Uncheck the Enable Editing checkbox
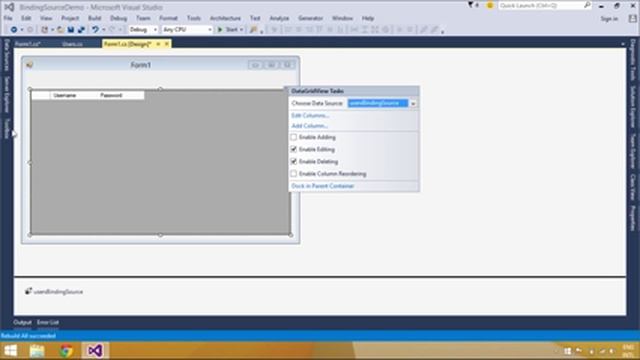This screenshot has width=640, height=360. pyautogui.click(x=293, y=149)
